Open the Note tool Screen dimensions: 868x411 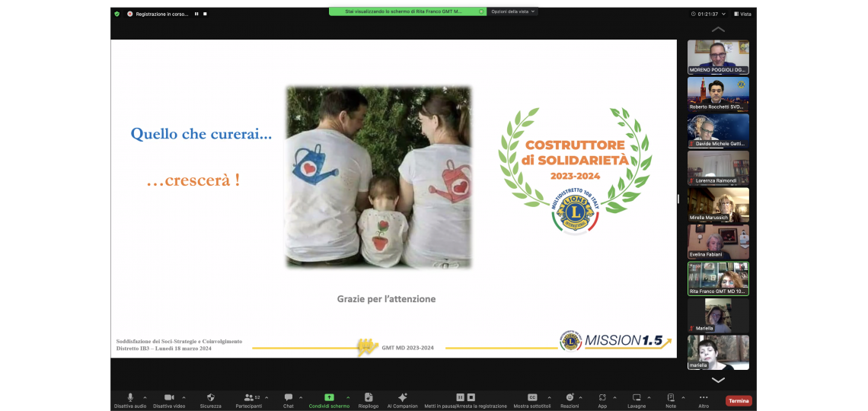click(x=671, y=400)
